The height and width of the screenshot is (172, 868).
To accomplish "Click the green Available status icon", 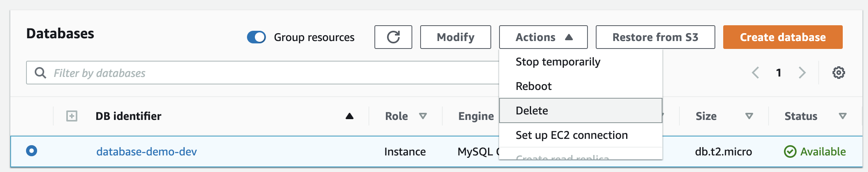I will pos(790,151).
